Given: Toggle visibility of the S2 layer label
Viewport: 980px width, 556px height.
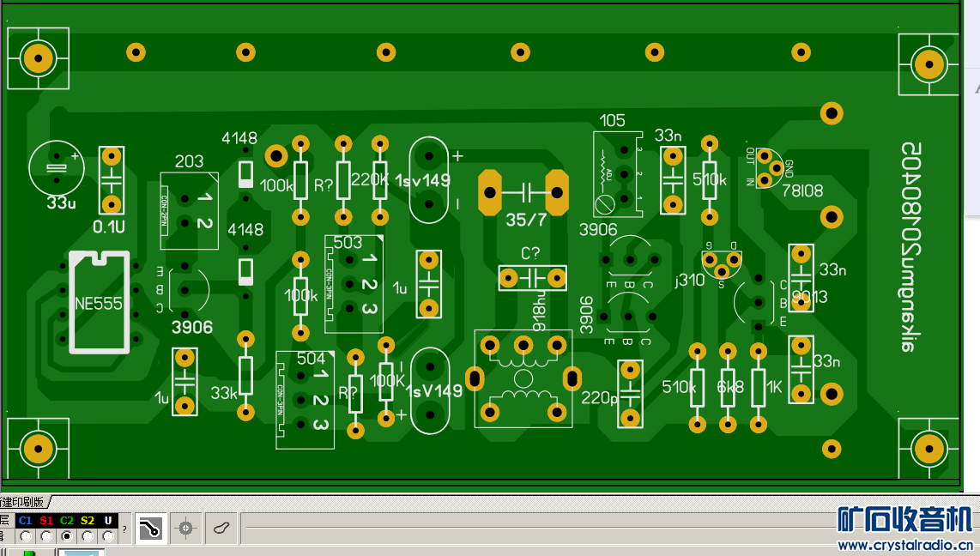Looking at the screenshot, I should click(88, 520).
